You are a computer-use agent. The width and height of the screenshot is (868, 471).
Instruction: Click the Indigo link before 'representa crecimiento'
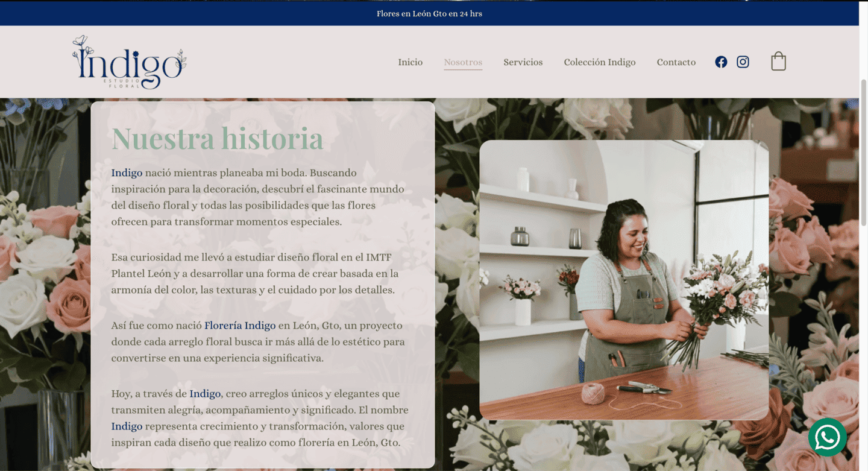point(127,426)
